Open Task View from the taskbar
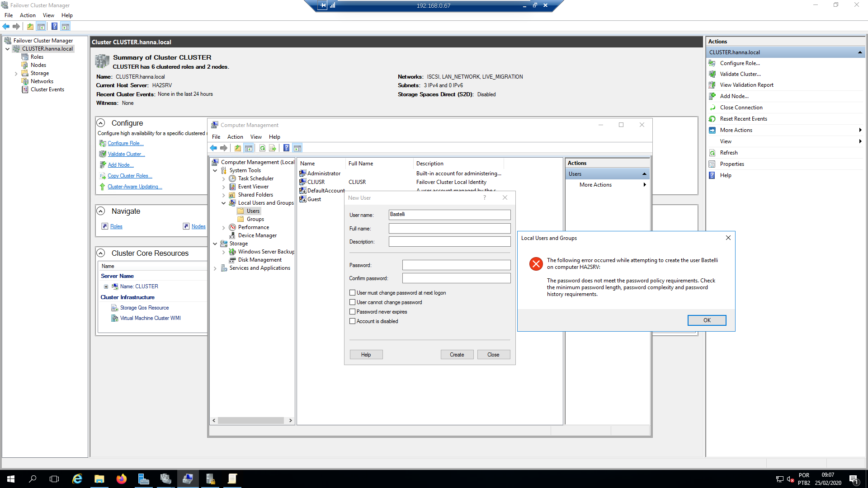Viewport: 868px width, 488px height. tap(54, 479)
